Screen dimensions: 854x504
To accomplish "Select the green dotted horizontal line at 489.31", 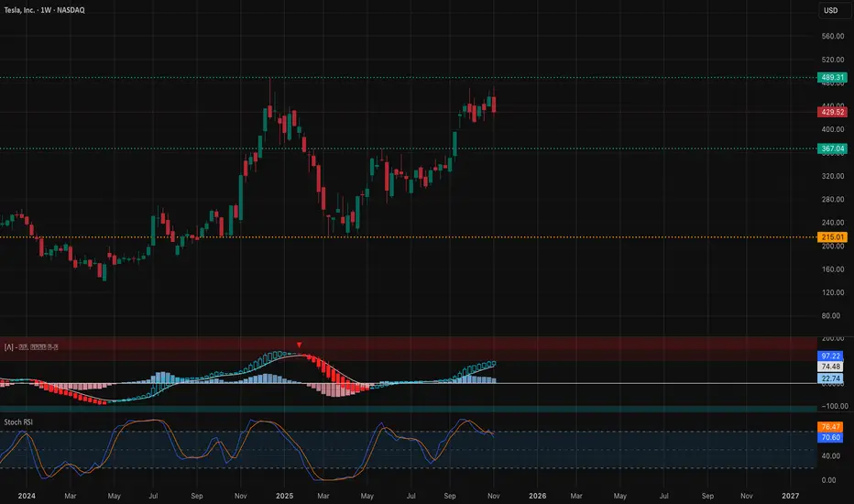I will [x=409, y=77].
